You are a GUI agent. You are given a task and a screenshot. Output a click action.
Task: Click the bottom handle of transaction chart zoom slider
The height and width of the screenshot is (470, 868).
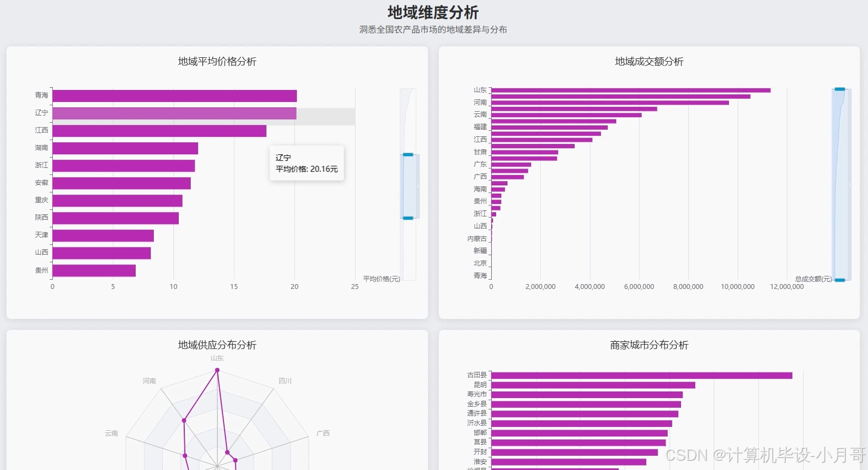[x=840, y=280]
